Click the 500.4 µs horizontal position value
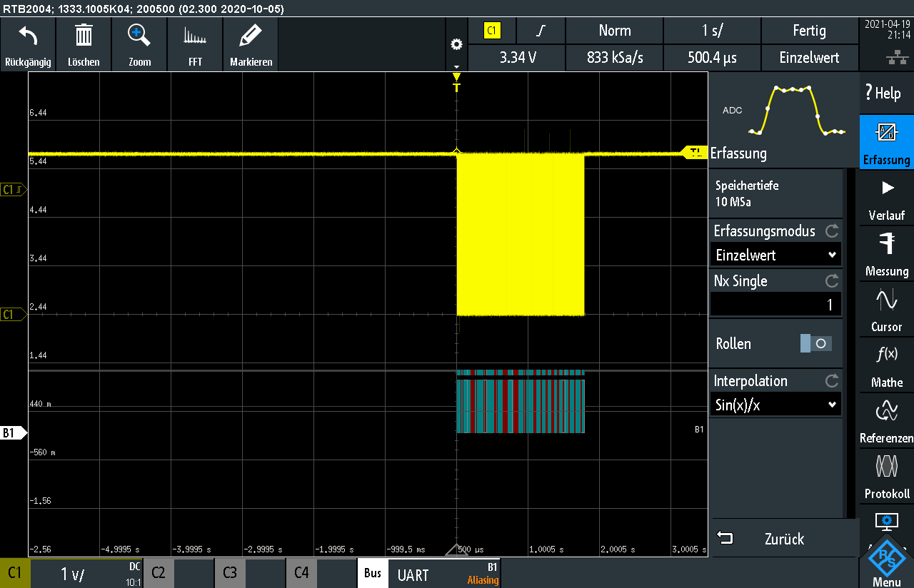 click(712, 58)
